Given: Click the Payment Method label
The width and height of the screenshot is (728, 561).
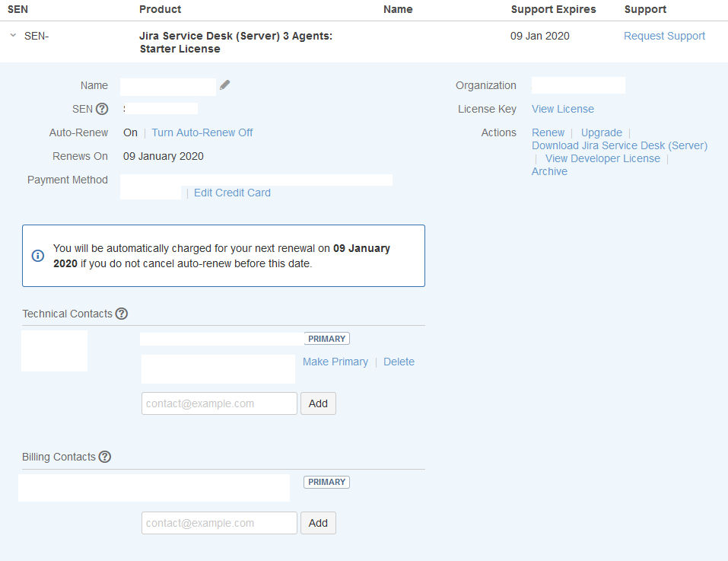Looking at the screenshot, I should click(68, 180).
